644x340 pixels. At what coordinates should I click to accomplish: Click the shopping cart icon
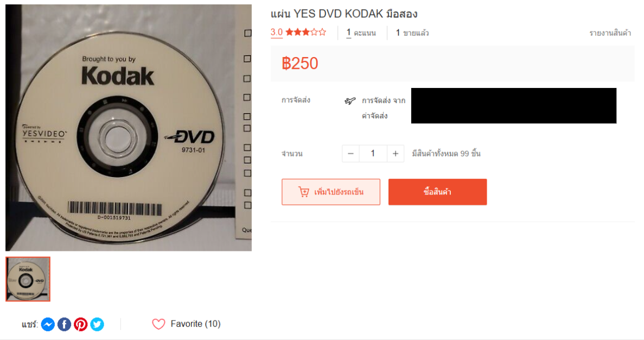(x=303, y=192)
